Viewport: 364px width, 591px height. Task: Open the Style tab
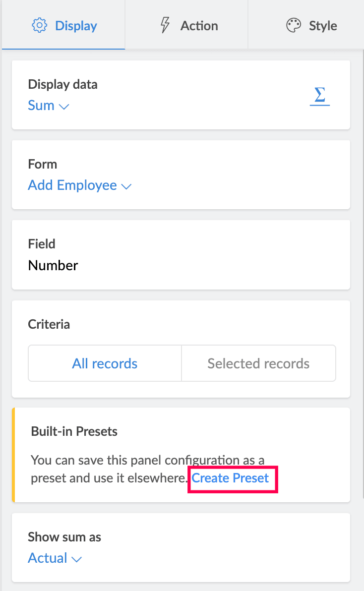point(322,26)
